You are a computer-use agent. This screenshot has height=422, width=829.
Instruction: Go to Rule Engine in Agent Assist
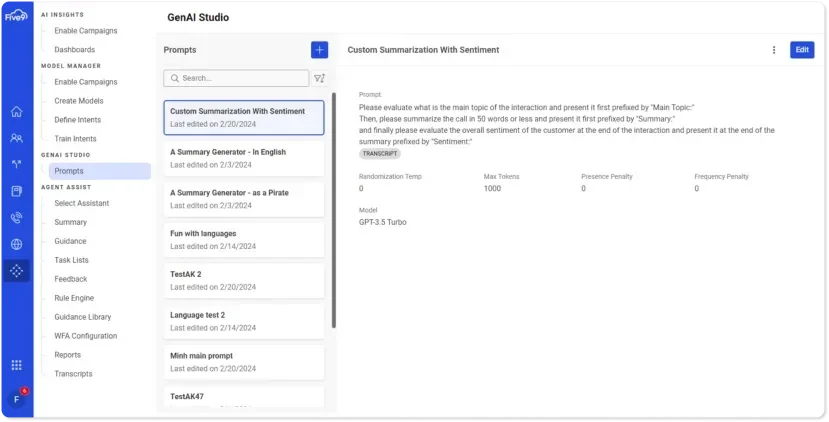point(74,298)
